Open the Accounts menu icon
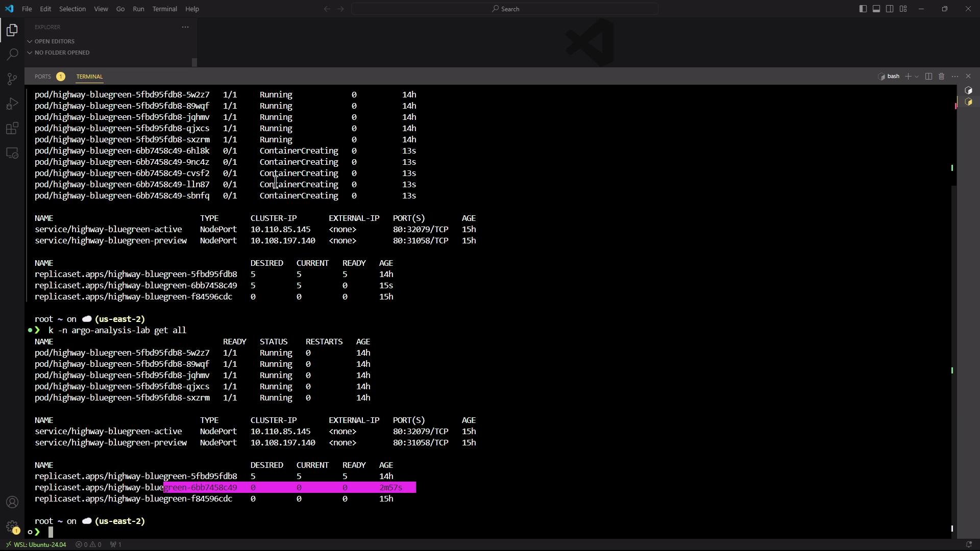The image size is (980, 551). [12, 503]
